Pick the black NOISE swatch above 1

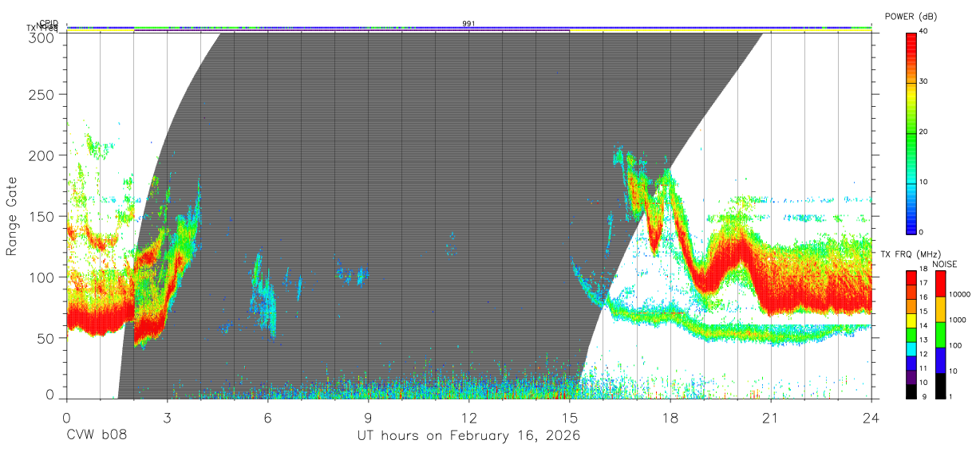(x=941, y=386)
